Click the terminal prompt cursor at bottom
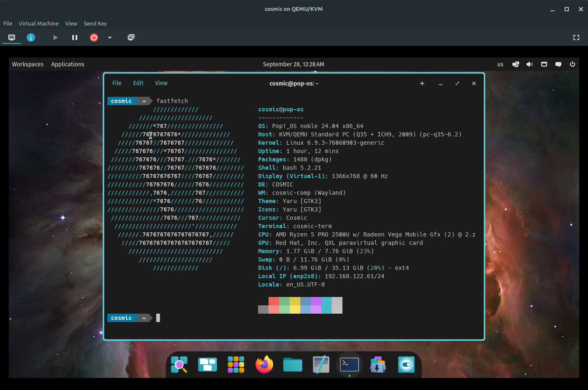Image resolution: width=588 pixels, height=390 pixels. click(x=158, y=318)
